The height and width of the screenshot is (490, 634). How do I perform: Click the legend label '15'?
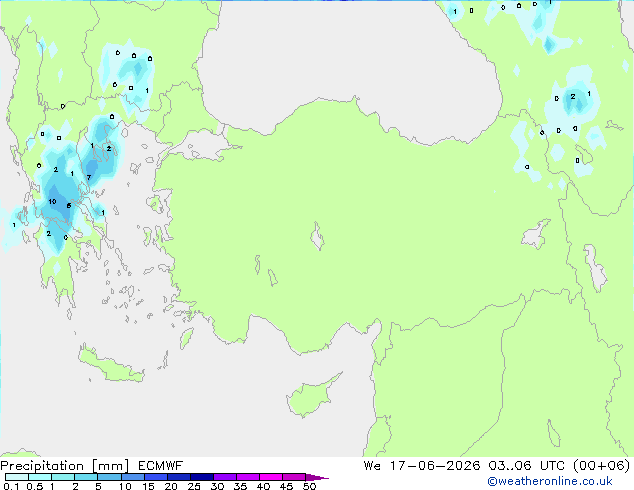click(x=148, y=486)
